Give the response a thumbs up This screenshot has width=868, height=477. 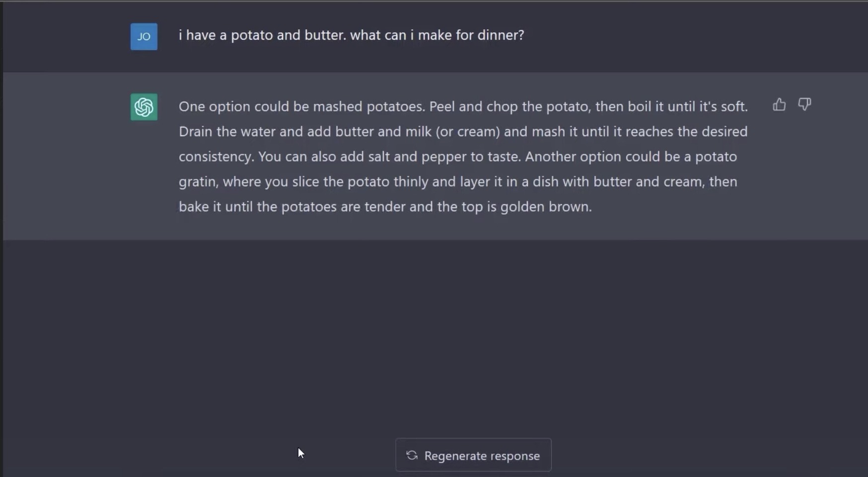[779, 104]
